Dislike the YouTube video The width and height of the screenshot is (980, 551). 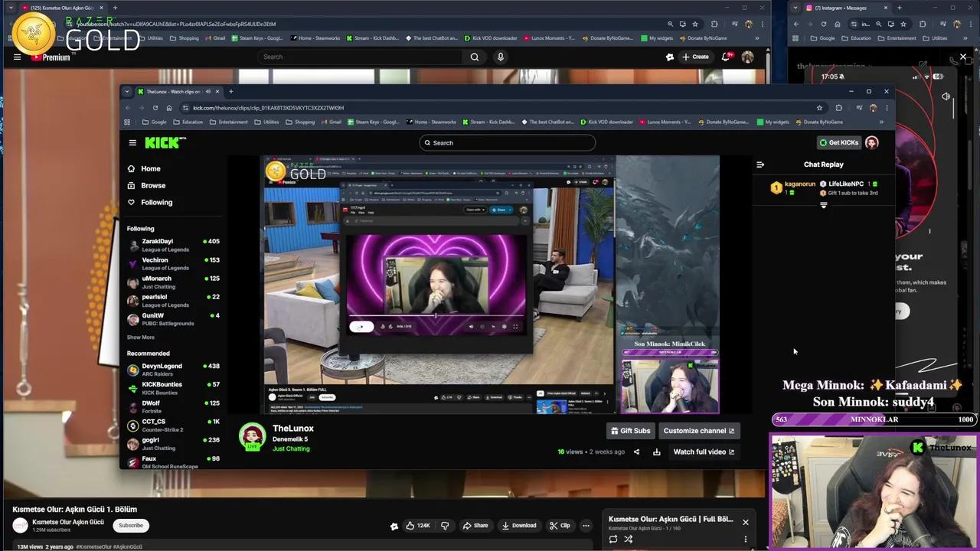[445, 525]
